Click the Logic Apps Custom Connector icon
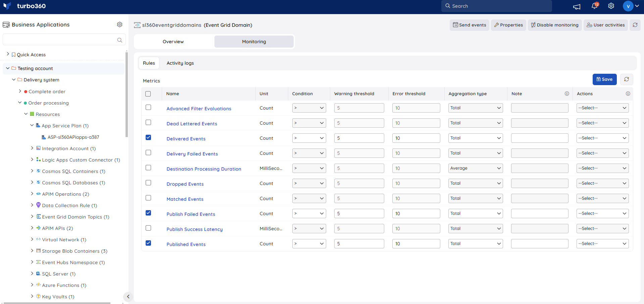This screenshot has width=644, height=304. point(38,160)
